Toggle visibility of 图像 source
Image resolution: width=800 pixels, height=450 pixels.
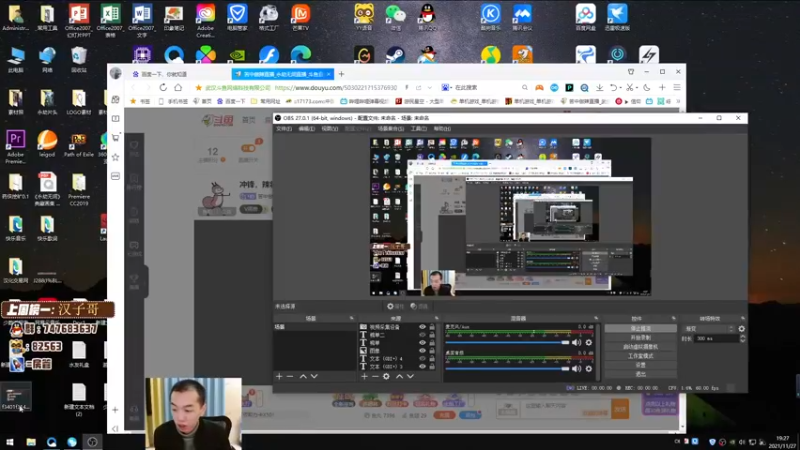(422, 351)
